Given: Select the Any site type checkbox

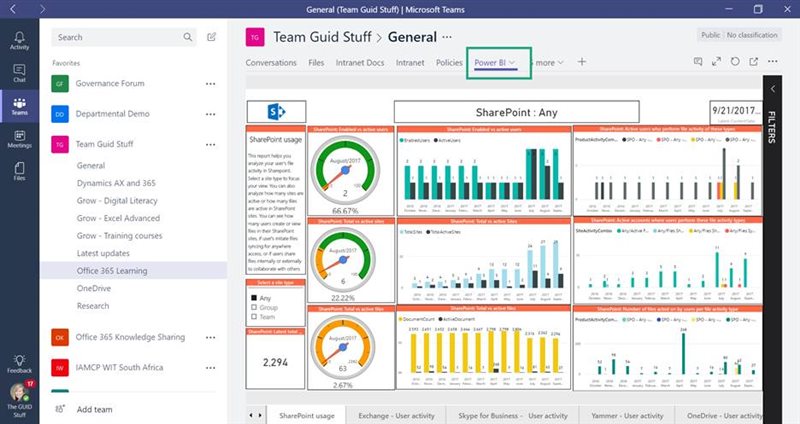Looking at the screenshot, I should click(254, 297).
